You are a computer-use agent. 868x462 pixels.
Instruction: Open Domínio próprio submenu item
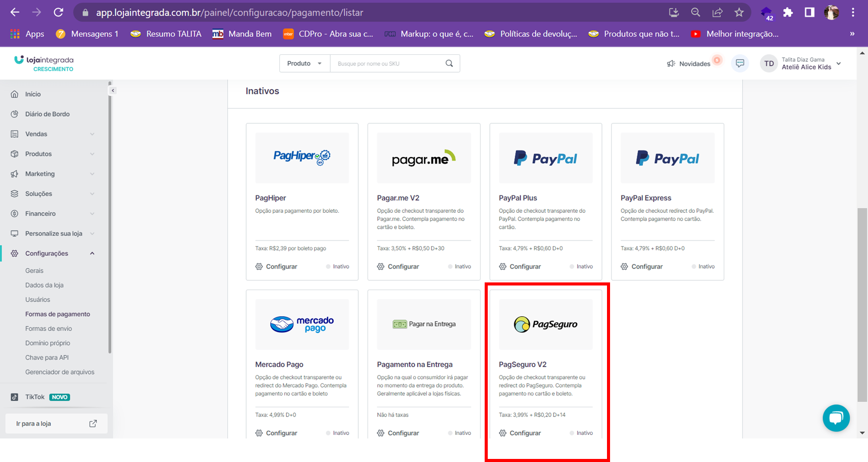(x=48, y=343)
